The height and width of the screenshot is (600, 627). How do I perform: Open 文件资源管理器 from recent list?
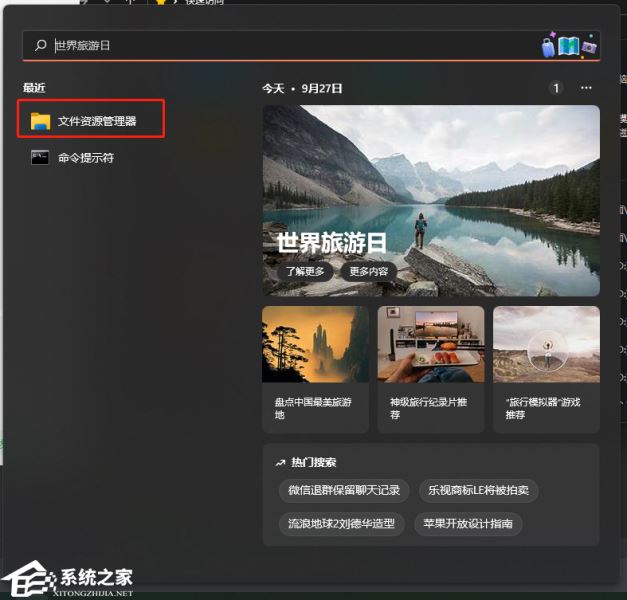96,122
